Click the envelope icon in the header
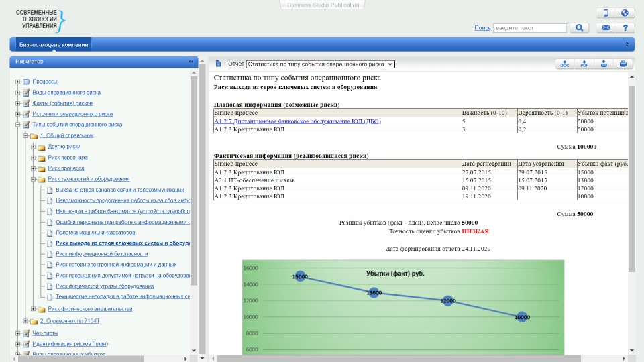The image size is (644, 362). click(606, 28)
